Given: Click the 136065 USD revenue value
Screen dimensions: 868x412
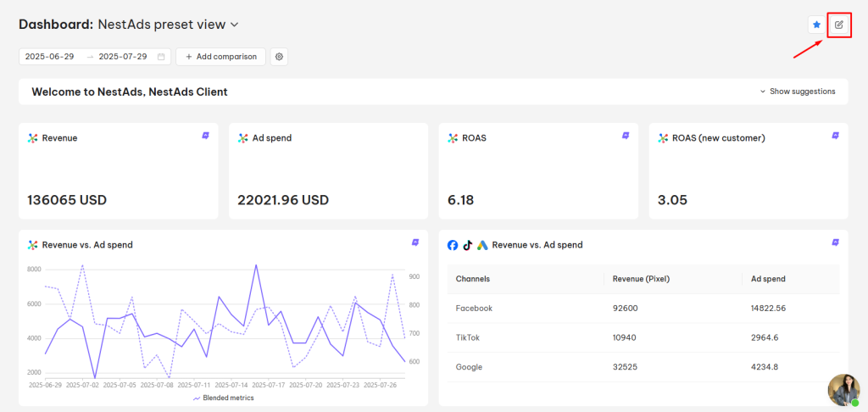Looking at the screenshot, I should tap(67, 200).
